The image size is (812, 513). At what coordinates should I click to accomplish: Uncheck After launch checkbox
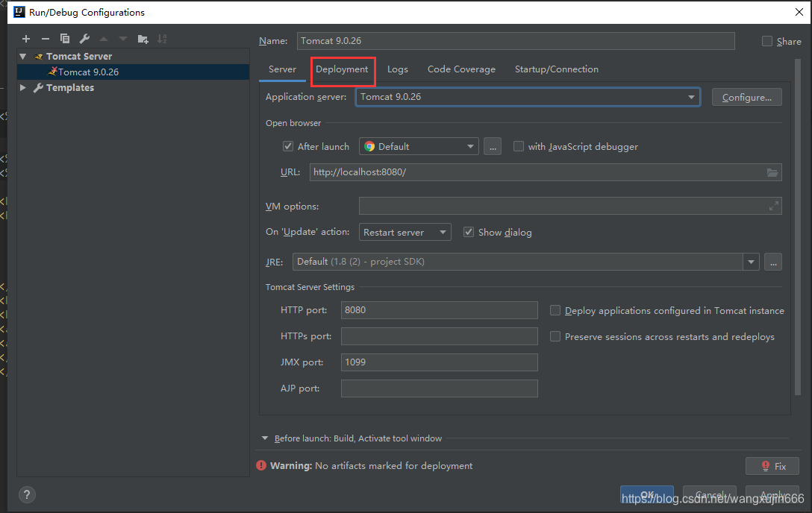tap(288, 146)
